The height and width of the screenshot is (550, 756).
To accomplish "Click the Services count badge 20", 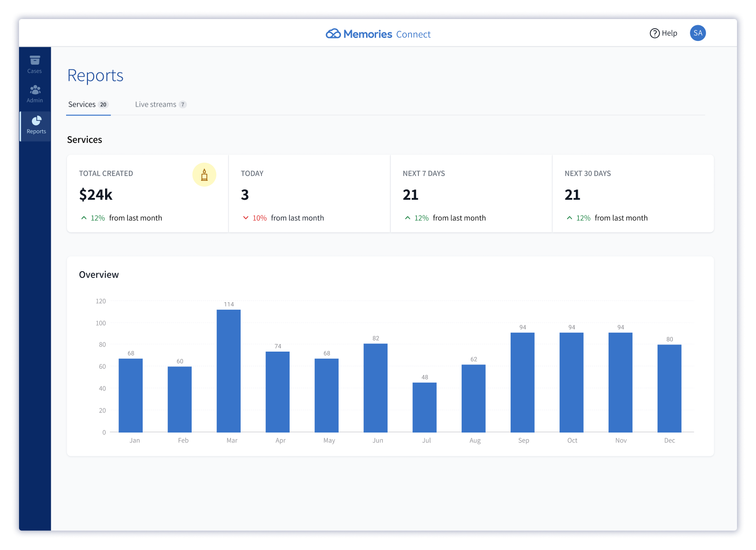I will [103, 105].
